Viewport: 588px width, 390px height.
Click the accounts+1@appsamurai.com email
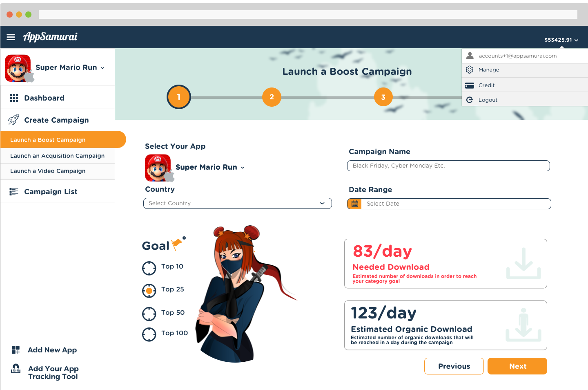point(518,56)
